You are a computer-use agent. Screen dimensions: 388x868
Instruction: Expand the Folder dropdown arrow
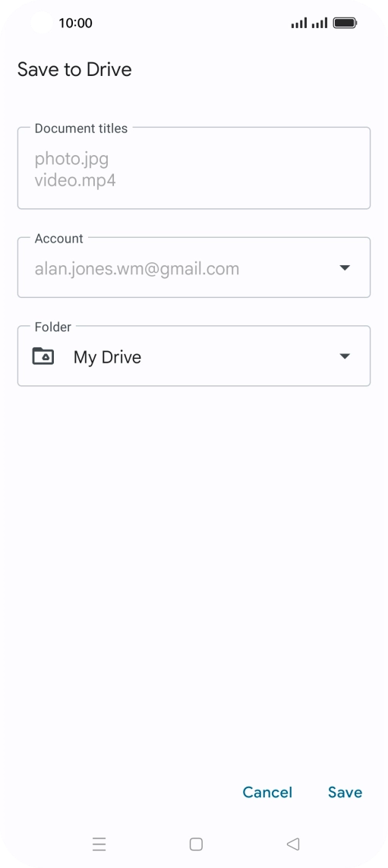tap(345, 356)
